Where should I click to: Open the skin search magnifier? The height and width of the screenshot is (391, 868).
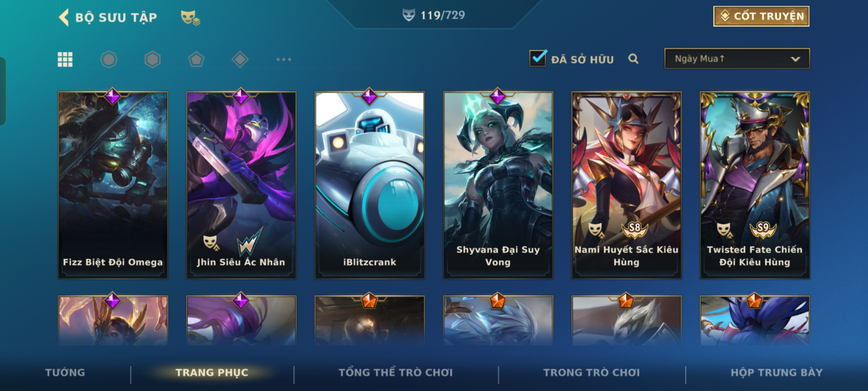coord(633,59)
